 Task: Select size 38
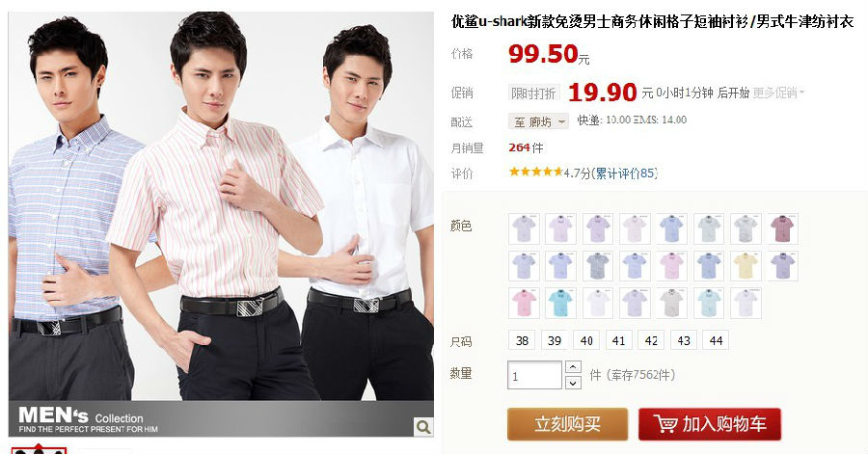522,340
